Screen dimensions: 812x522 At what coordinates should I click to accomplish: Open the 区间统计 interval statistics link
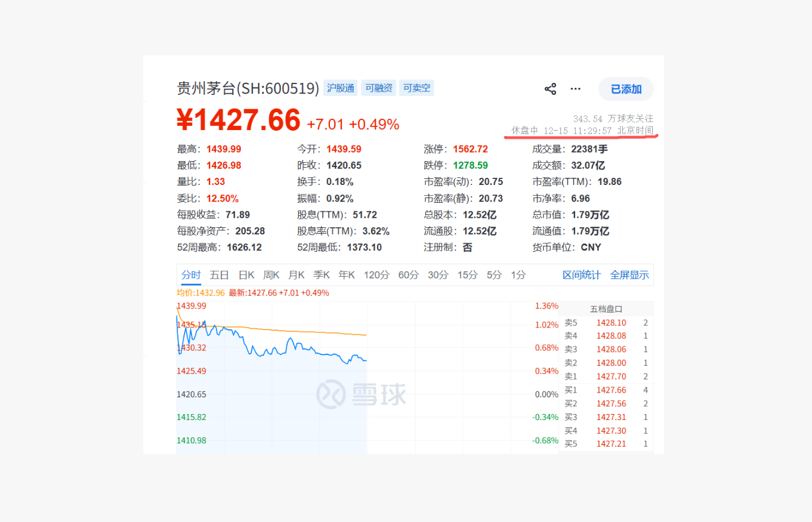pos(581,274)
